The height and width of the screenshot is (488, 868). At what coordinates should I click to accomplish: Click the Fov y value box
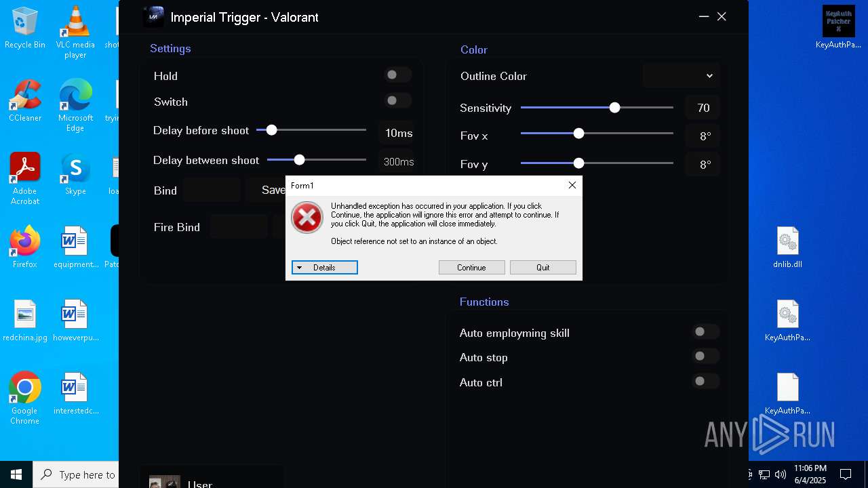[703, 165]
